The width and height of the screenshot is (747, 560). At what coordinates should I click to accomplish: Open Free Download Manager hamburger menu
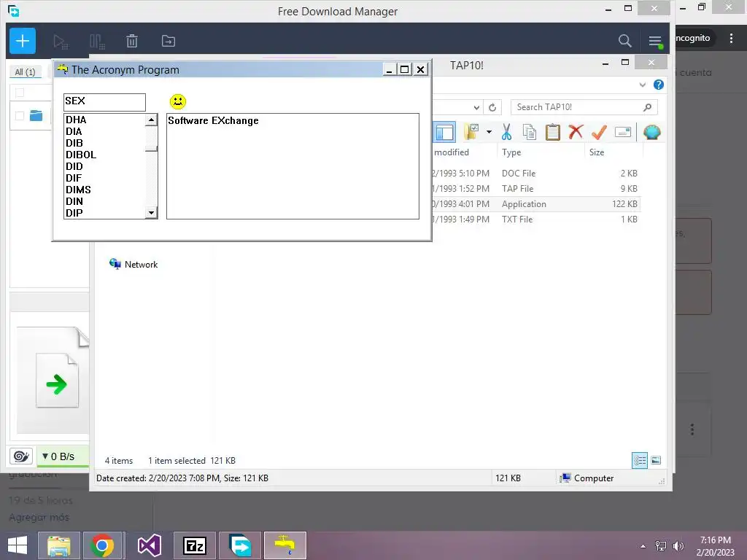pos(655,42)
